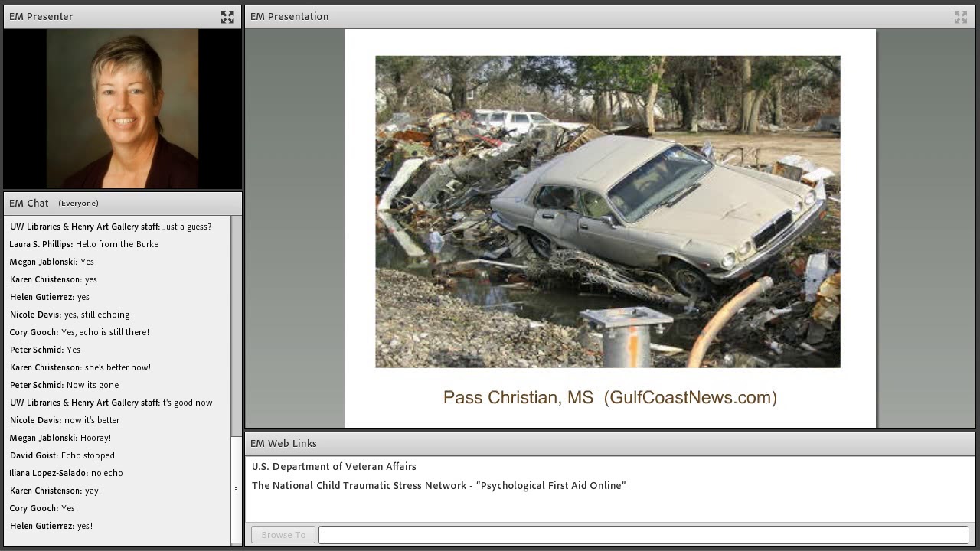Screen dimensions: 980x551
Task: Select Helen Gutierrez's "yes" message
Action: coord(50,297)
